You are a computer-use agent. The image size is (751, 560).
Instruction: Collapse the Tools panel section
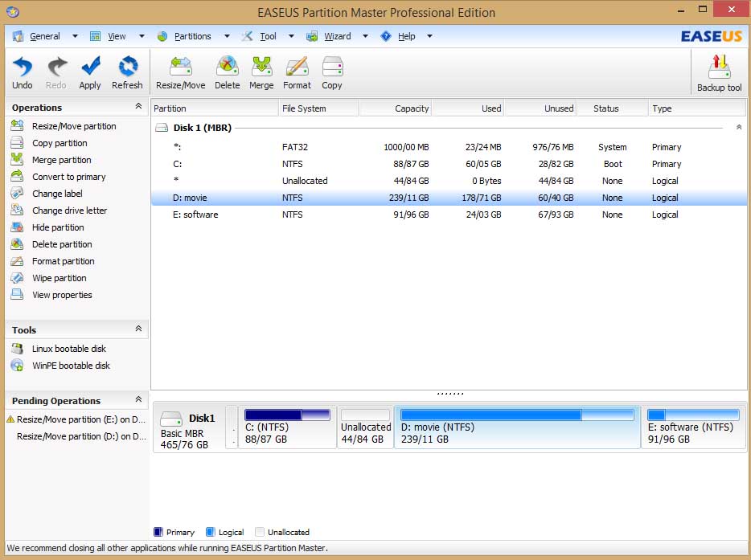(138, 329)
